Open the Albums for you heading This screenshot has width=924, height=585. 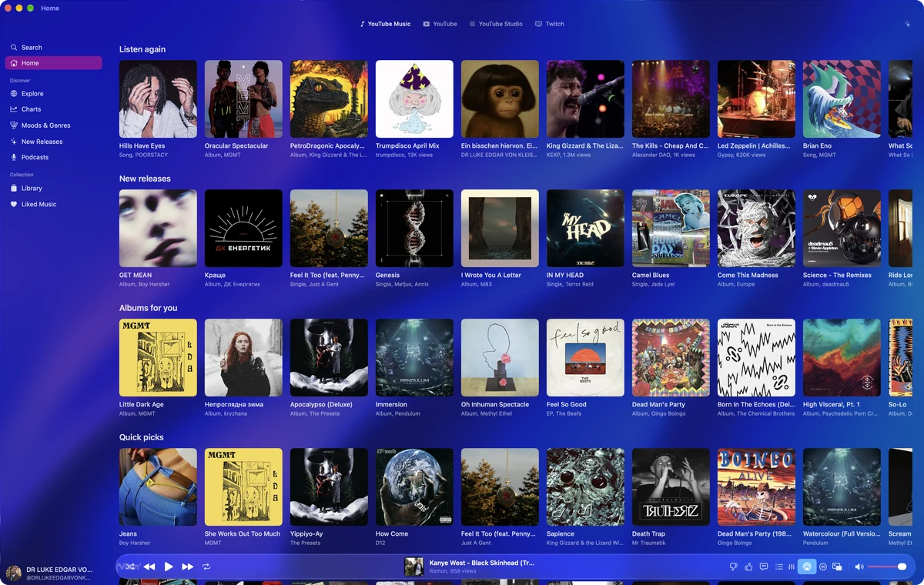148,308
